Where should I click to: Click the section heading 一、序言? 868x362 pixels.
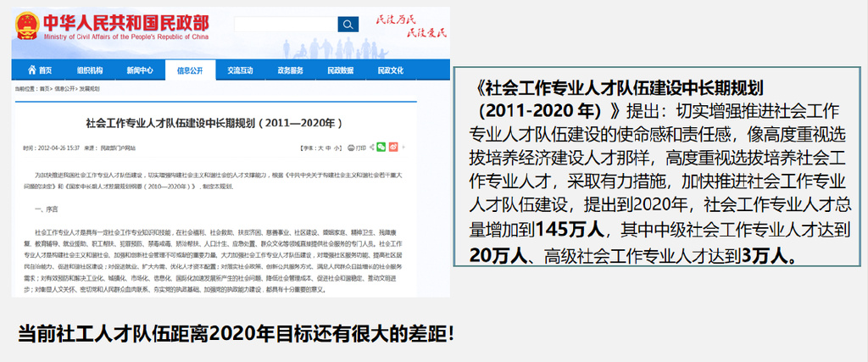(x=46, y=209)
